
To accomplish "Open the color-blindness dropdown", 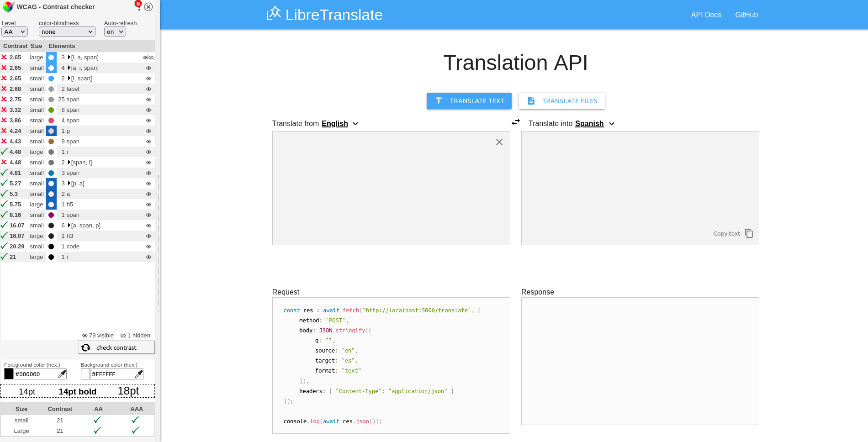I will [67, 32].
